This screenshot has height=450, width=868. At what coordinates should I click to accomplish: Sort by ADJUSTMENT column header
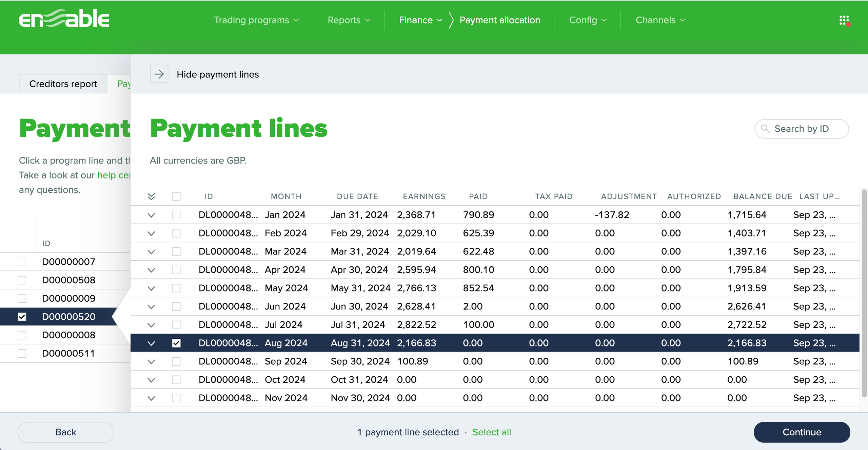629,196
